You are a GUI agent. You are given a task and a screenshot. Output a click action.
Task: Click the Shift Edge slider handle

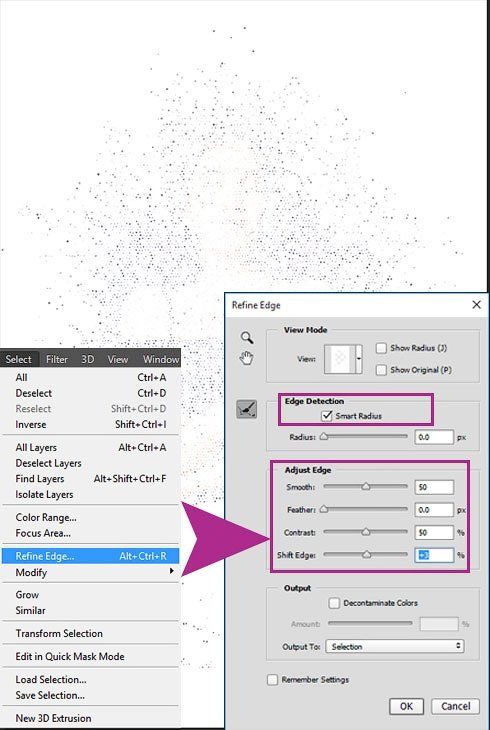pos(367,554)
